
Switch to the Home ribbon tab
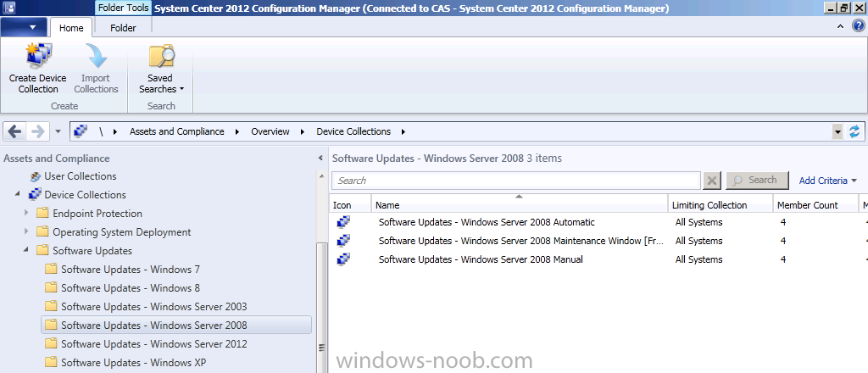click(x=71, y=28)
